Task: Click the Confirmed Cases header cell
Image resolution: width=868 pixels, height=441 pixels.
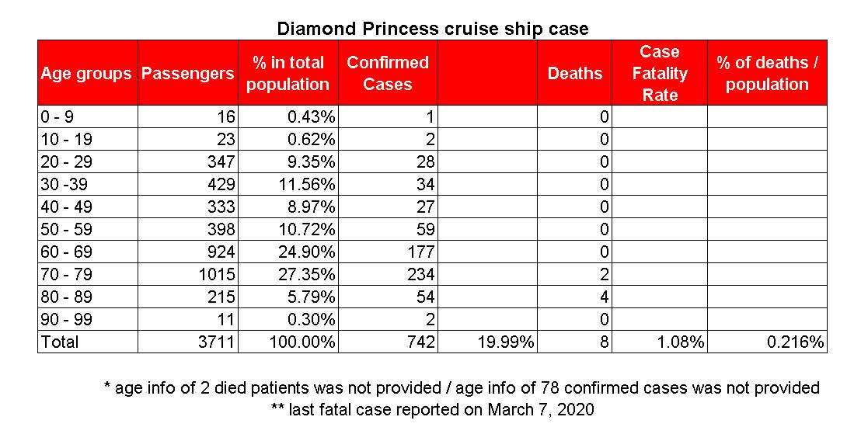Action: [x=387, y=74]
